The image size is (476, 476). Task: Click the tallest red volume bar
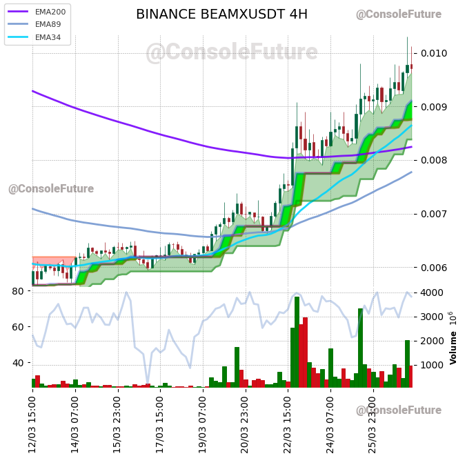point(306,353)
